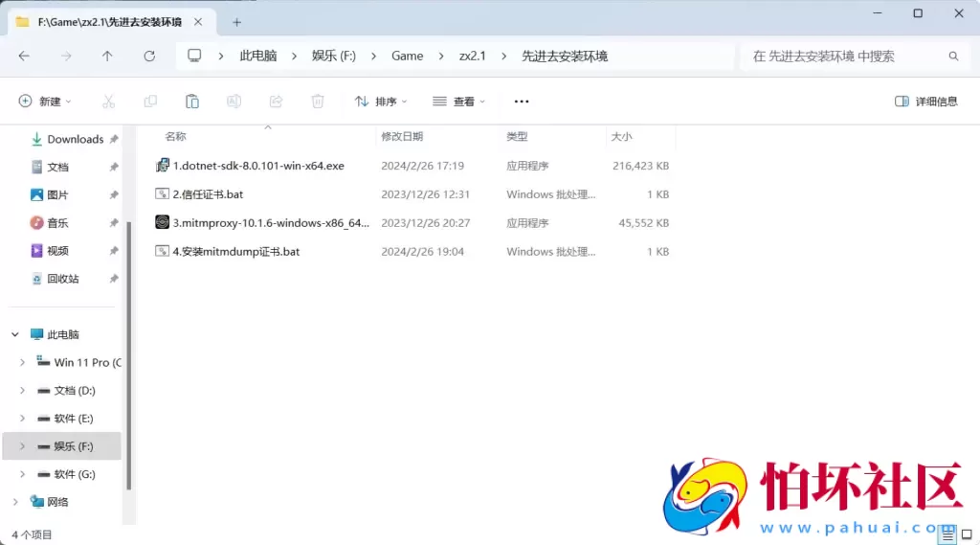Expand the 软件 (G:) drive node
This screenshot has height=545, width=980.
[x=23, y=474]
